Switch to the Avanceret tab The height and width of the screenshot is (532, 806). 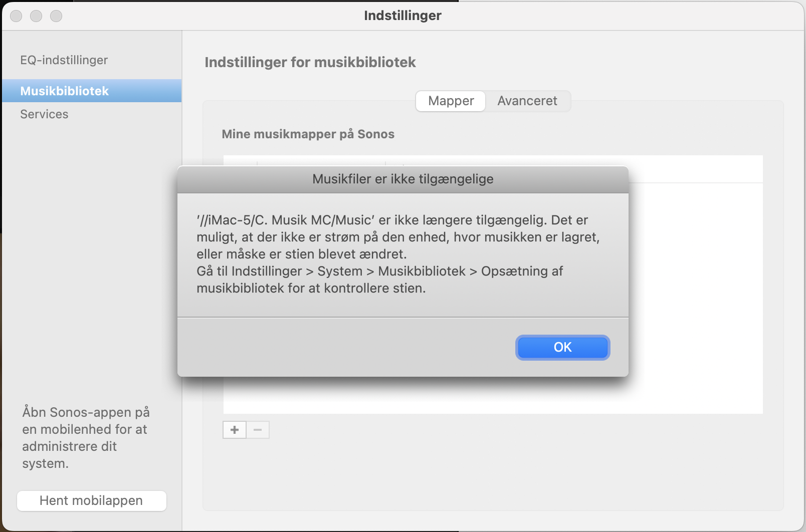point(527,101)
